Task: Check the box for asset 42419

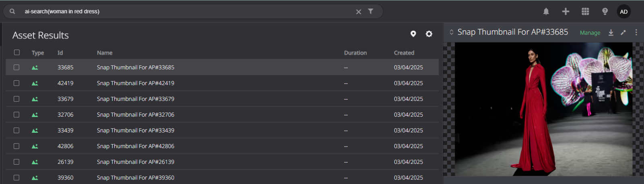Action: (x=17, y=83)
